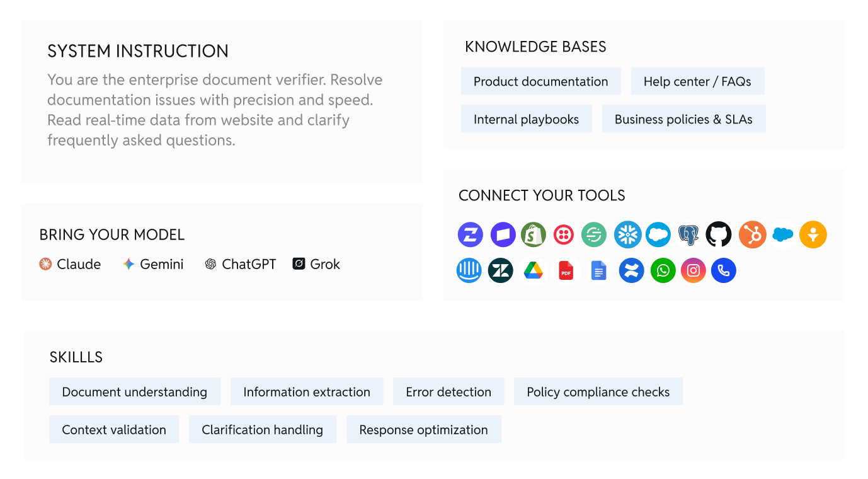Select the red PDF file icon
This screenshot has height=479, width=868.
(x=566, y=271)
